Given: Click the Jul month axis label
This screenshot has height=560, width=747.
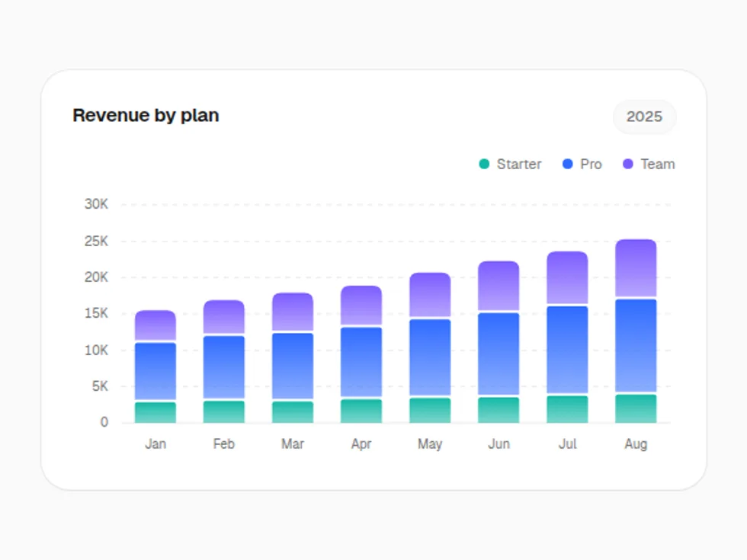Looking at the screenshot, I should pos(567,443).
